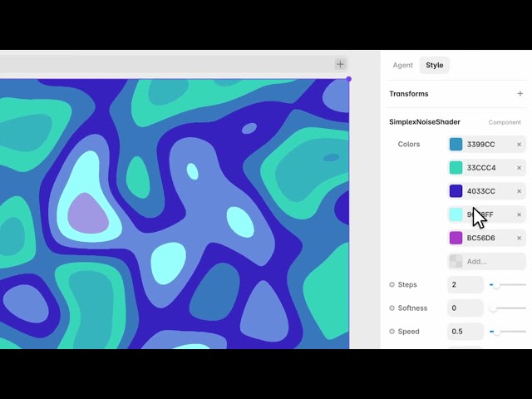Image resolution: width=532 pixels, height=399 pixels.
Task: Click the Add... color field
Action: 486,261
